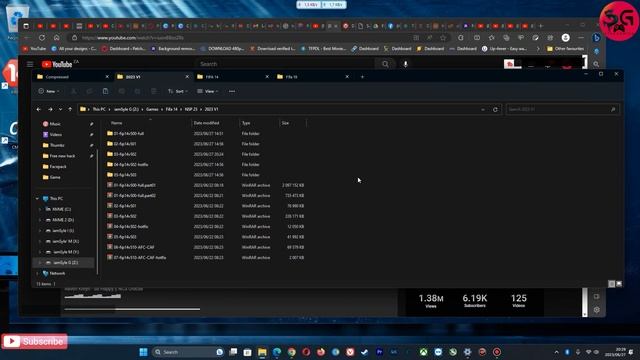Go up one folder level in Explorer
The image size is (640, 360).
[70, 109]
